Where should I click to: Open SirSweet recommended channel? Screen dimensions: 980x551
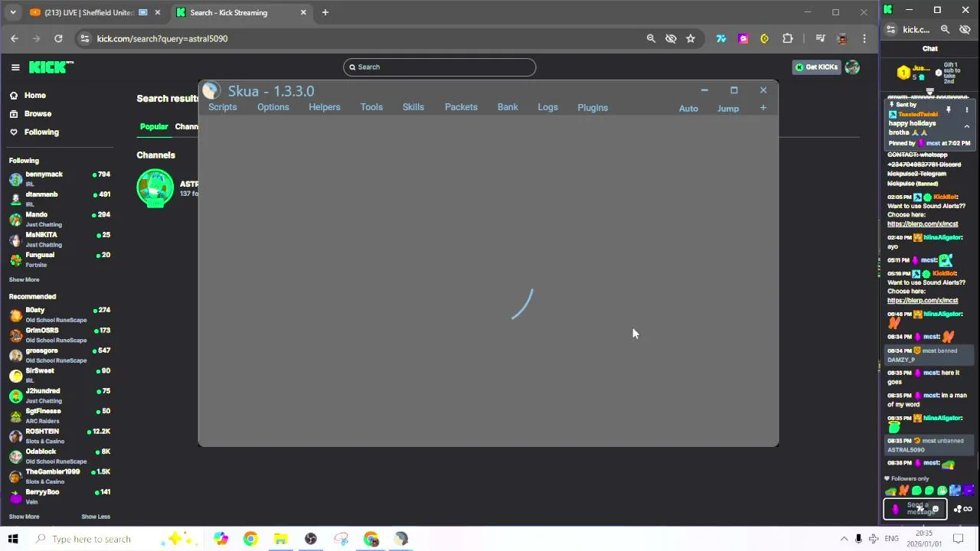pyautogui.click(x=60, y=375)
